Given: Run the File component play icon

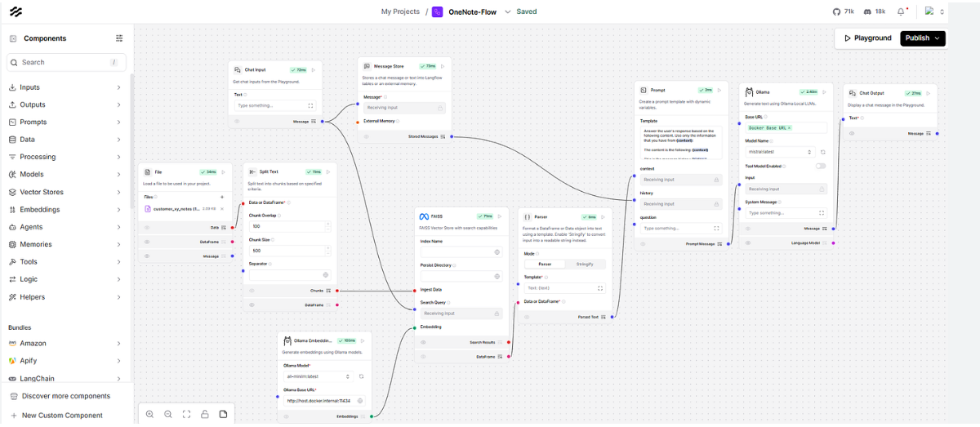Looking at the screenshot, I should coord(225,172).
